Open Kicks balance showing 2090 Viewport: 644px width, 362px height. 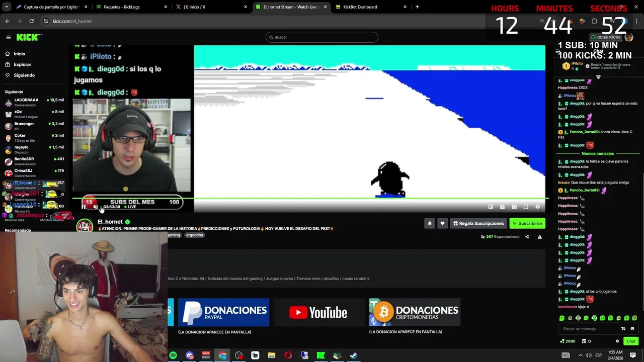568,341
